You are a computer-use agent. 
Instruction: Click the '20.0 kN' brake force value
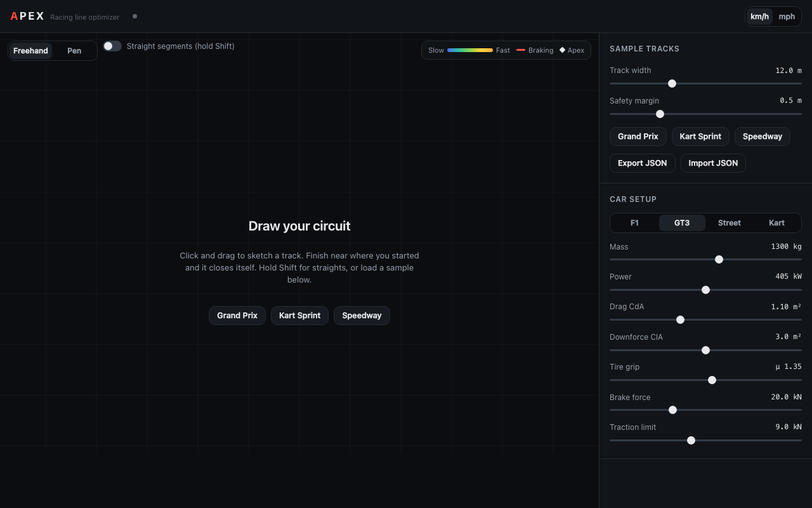(786, 398)
